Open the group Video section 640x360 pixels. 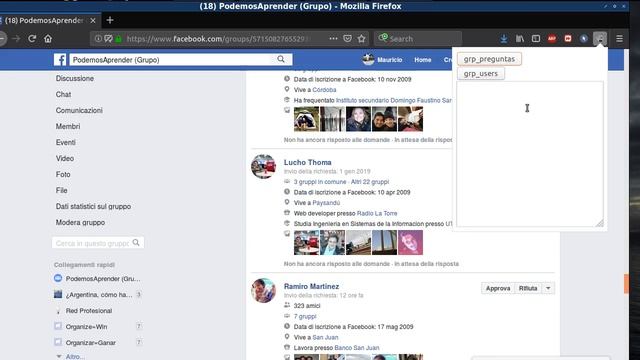(64, 158)
